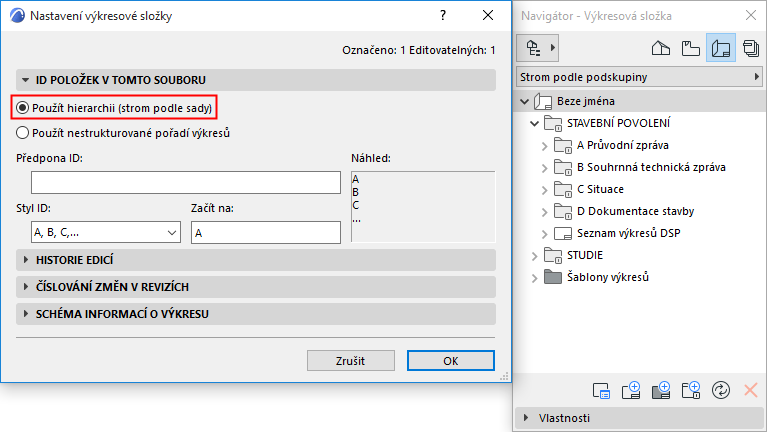The width and height of the screenshot is (767, 432).
Task: Click the New Layout icon
Action: (x=630, y=390)
